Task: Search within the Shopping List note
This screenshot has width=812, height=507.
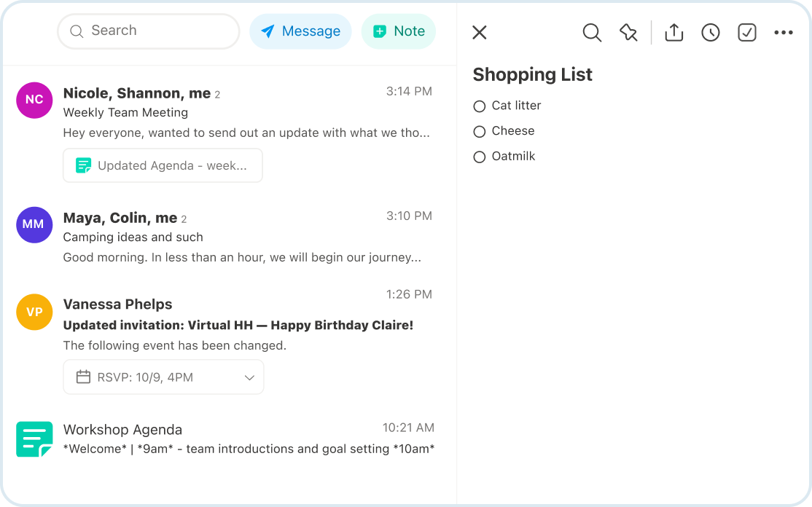Action: [592, 33]
